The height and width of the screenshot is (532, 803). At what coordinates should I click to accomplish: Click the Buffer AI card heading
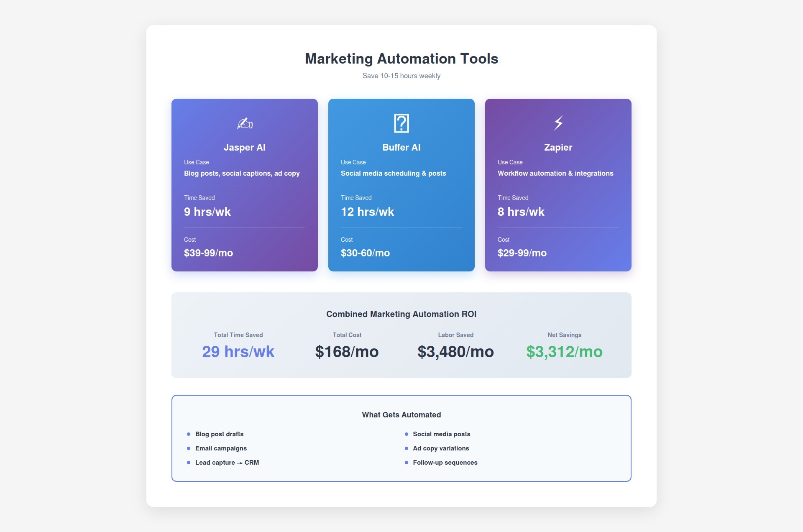pyautogui.click(x=401, y=147)
